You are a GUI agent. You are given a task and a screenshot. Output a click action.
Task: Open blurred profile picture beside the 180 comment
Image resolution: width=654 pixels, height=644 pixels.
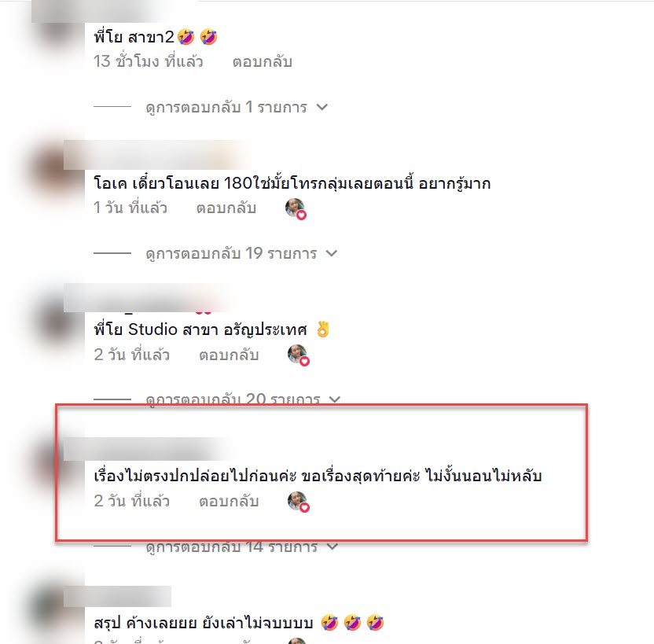[x=54, y=169]
